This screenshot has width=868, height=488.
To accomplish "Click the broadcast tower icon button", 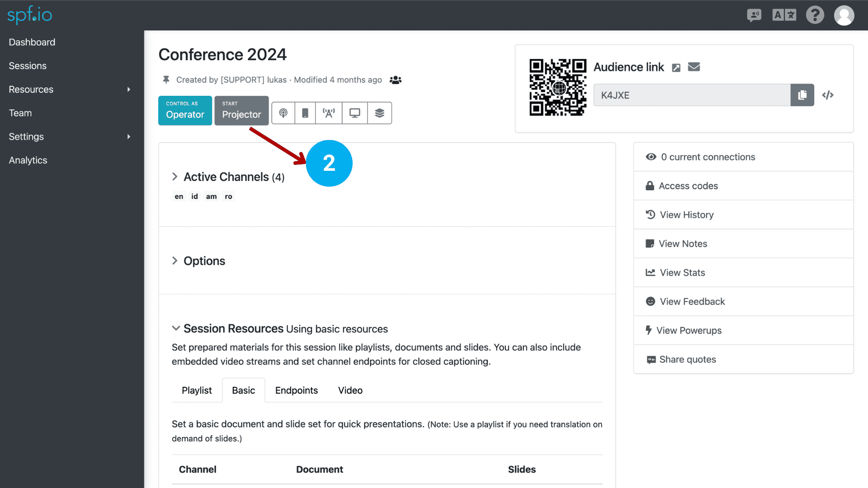I will pyautogui.click(x=329, y=113).
